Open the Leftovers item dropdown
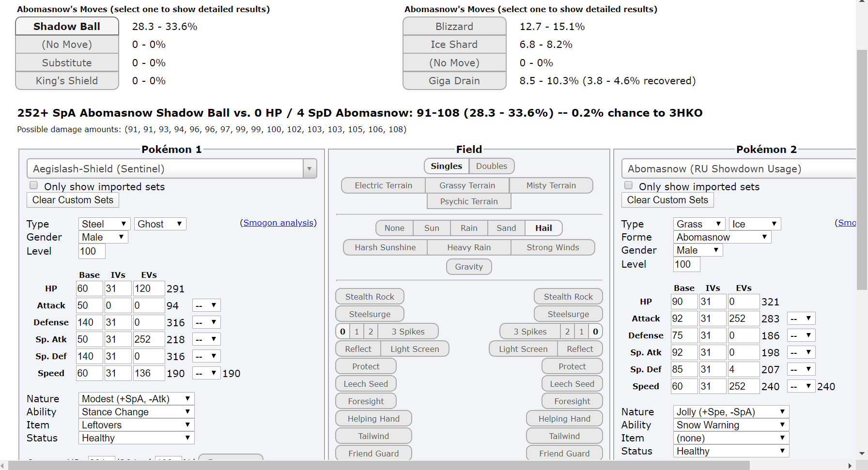This screenshot has width=868, height=470. 136,425
